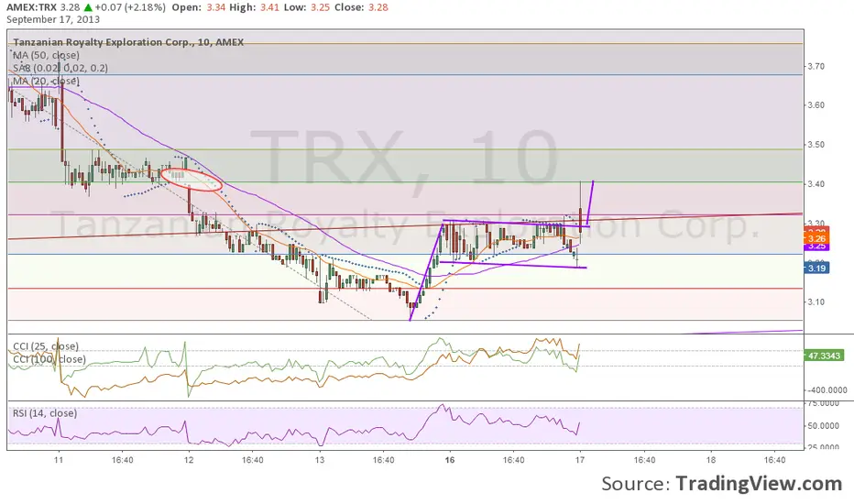
Task: Click the date label 18 on time axis
Action: (x=711, y=460)
